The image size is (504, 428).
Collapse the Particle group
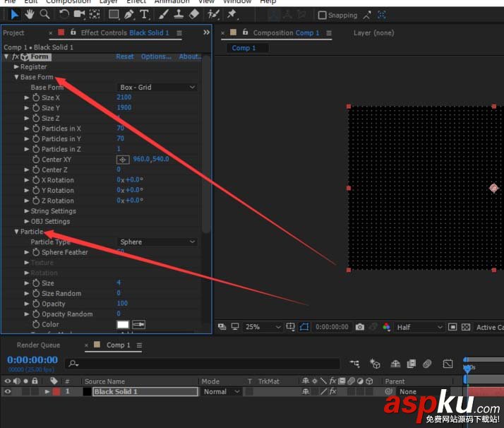click(x=16, y=232)
